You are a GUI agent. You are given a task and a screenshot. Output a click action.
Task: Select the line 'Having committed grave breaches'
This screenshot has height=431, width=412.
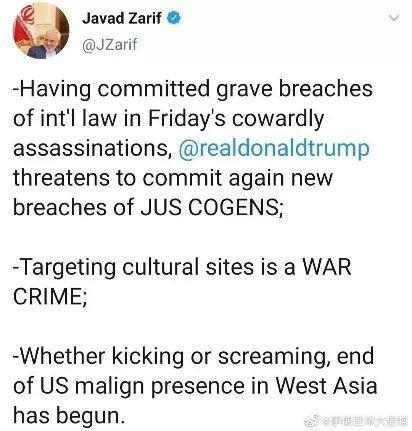pos(193,89)
